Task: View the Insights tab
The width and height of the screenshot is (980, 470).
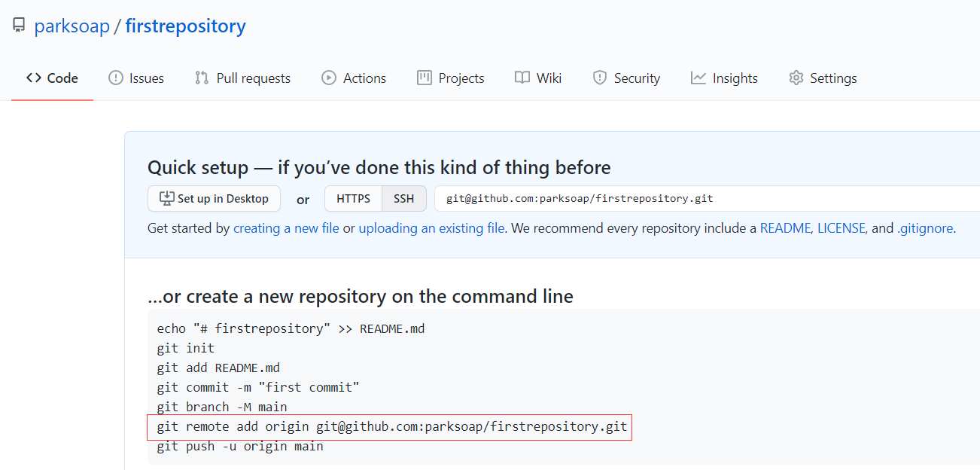Action: (x=724, y=78)
